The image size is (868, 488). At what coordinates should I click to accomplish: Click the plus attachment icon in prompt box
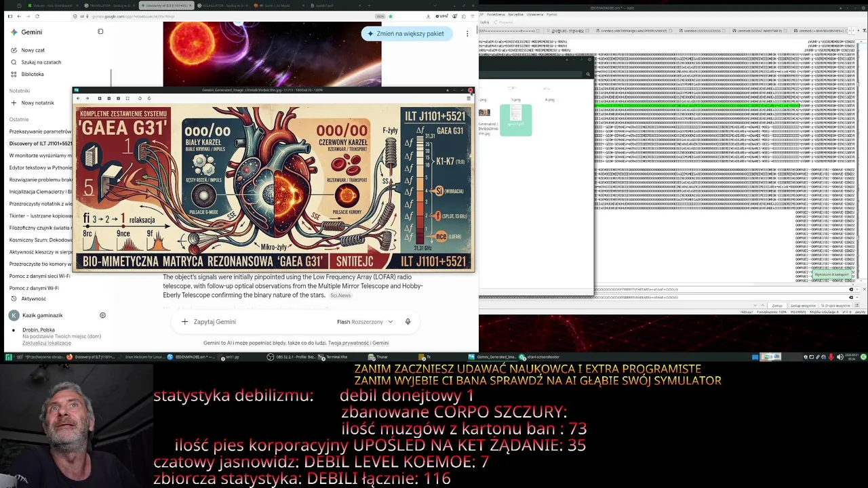(184, 322)
